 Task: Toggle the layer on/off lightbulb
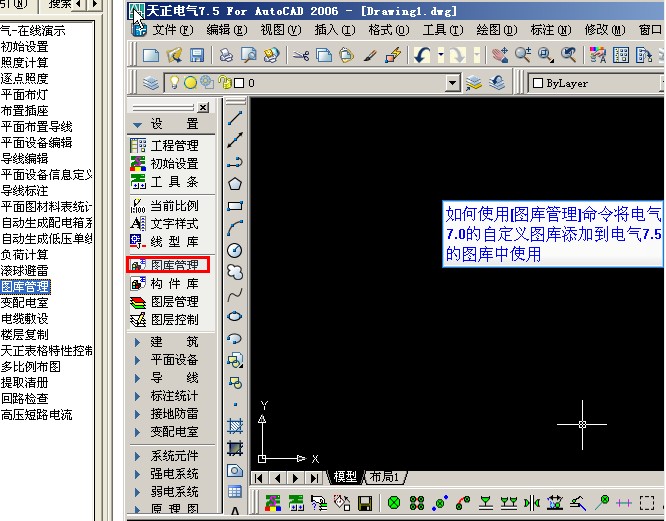tap(173, 82)
